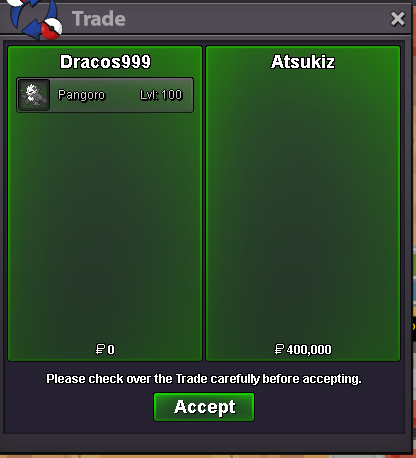Click the ₽0 money amount

pyautogui.click(x=105, y=349)
